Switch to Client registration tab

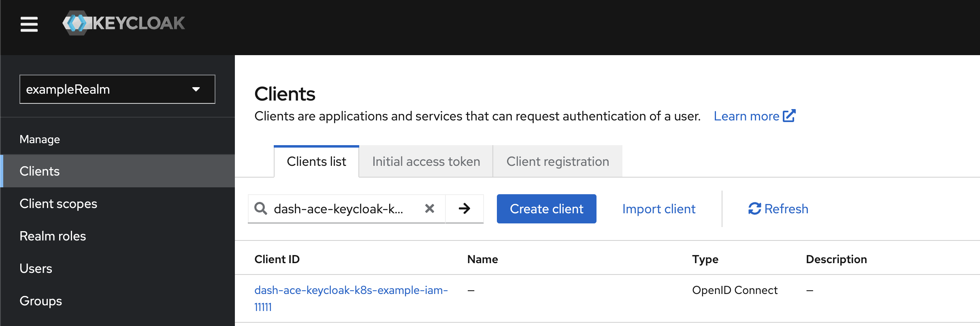558,161
